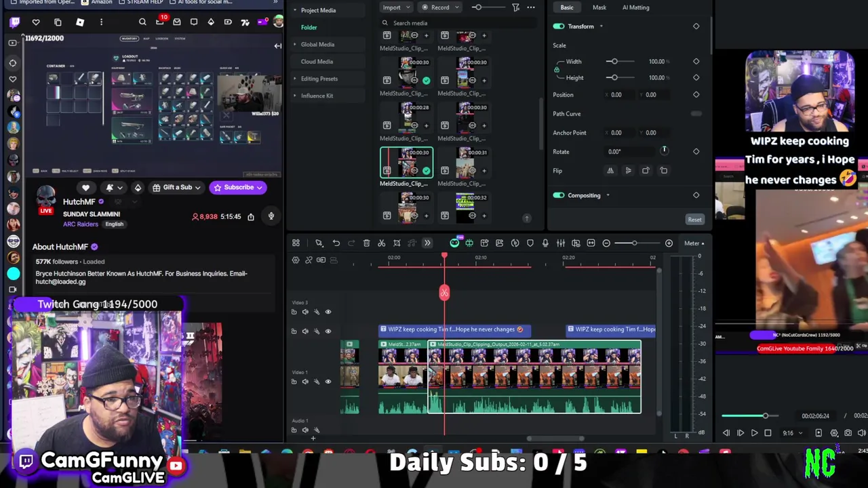Open Cloud Media in media panel
The height and width of the screenshot is (488, 868).
(x=317, y=62)
